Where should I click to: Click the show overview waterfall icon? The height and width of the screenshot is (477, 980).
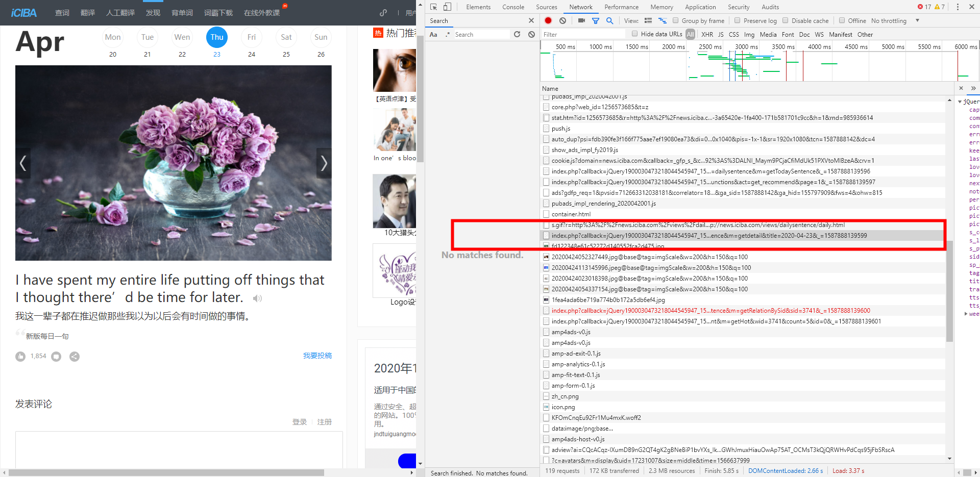point(663,20)
